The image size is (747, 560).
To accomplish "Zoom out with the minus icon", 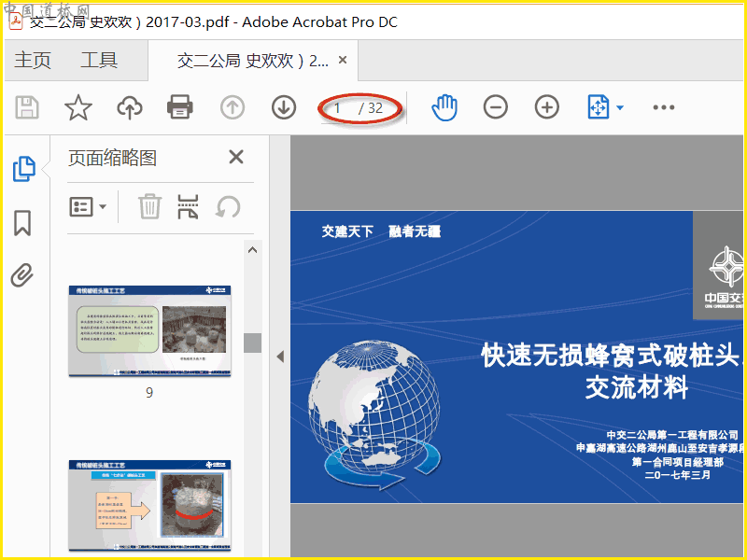I will click(x=496, y=107).
